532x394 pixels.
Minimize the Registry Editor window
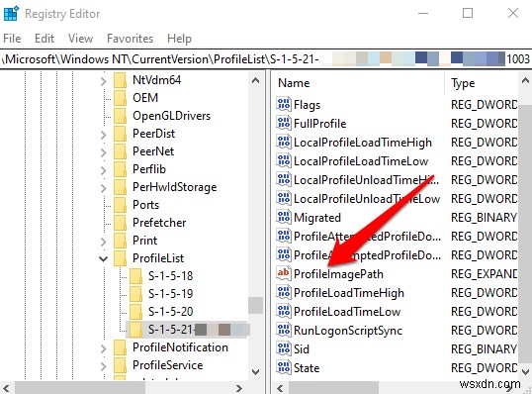[423, 13]
